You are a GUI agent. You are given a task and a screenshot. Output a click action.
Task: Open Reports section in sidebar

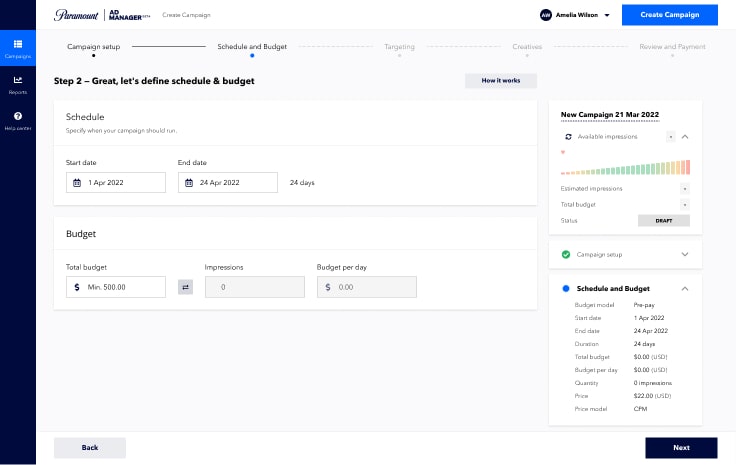point(18,85)
